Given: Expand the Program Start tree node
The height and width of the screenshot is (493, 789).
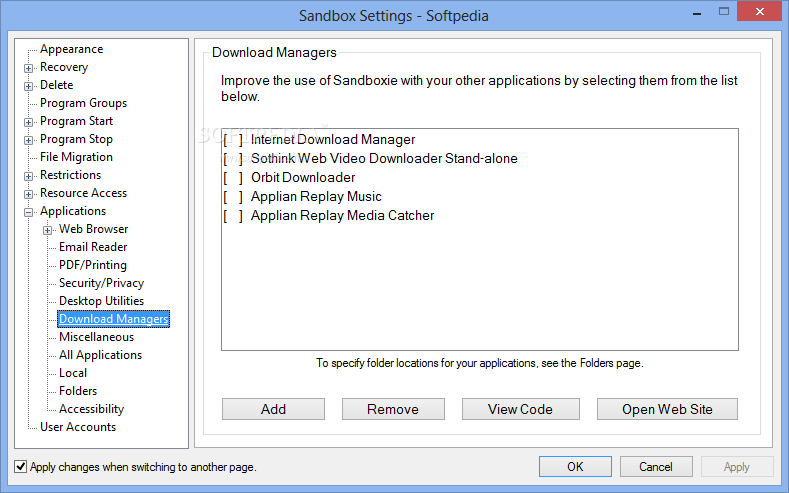Looking at the screenshot, I should (x=29, y=122).
